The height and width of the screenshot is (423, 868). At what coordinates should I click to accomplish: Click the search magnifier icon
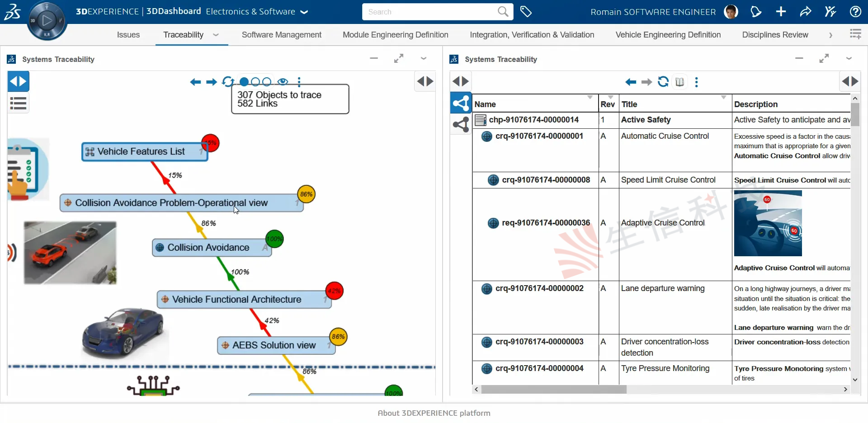pyautogui.click(x=503, y=12)
